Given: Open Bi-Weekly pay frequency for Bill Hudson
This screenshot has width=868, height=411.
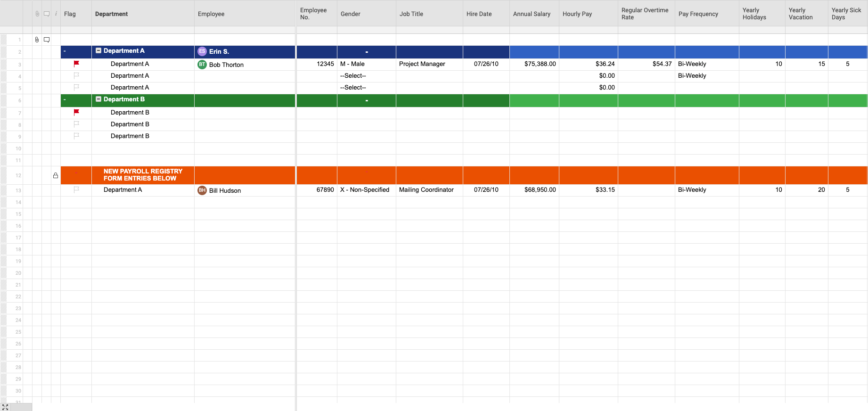Looking at the screenshot, I should 707,190.
